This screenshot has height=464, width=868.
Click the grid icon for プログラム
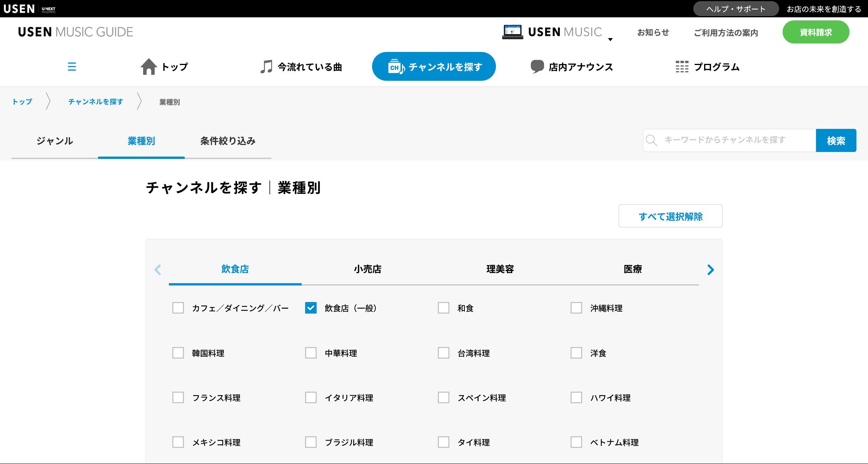point(682,67)
